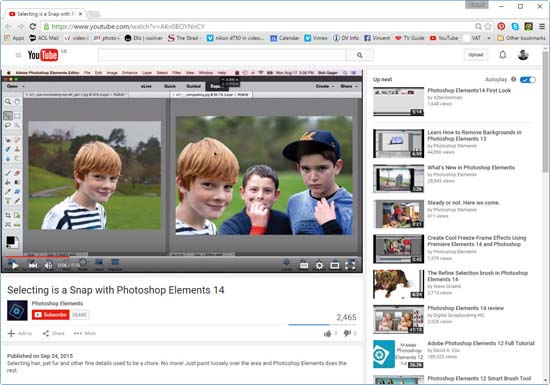Play the video
This screenshot has width=550, height=385.
15,265
